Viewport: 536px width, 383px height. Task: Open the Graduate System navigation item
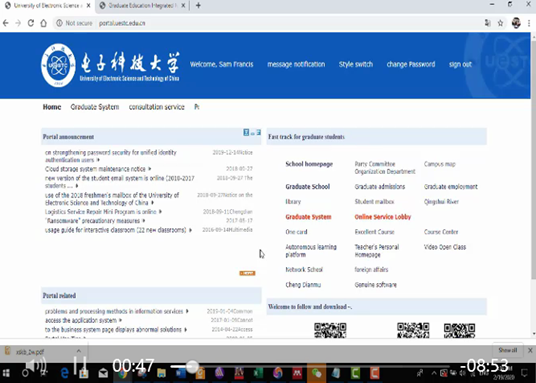(x=95, y=107)
